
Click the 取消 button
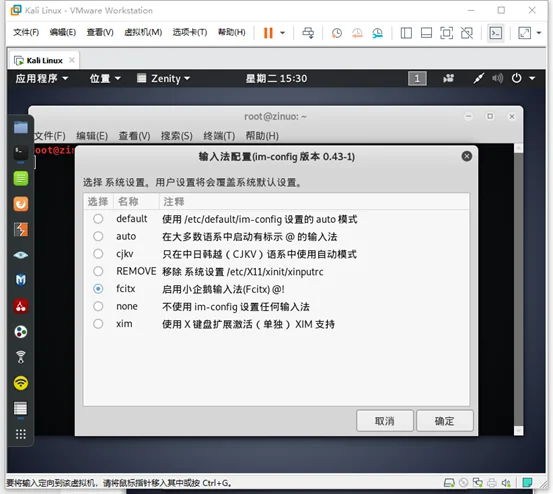click(x=384, y=421)
